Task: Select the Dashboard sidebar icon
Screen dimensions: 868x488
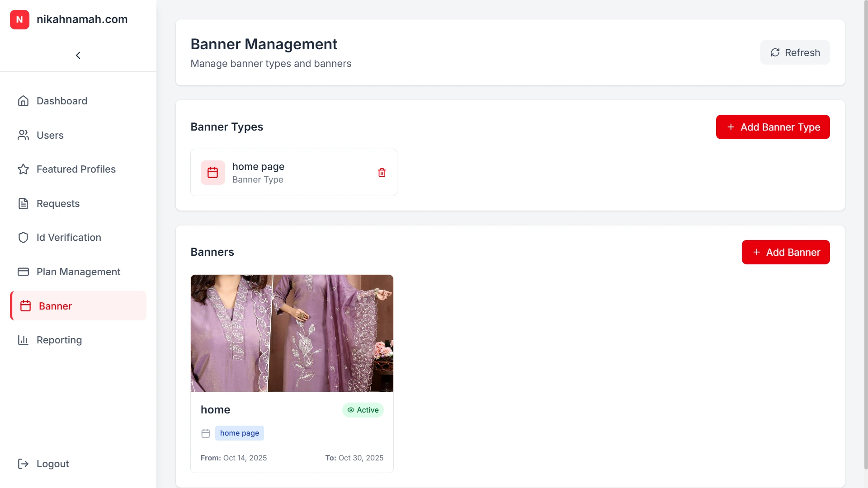Action: 23,101
